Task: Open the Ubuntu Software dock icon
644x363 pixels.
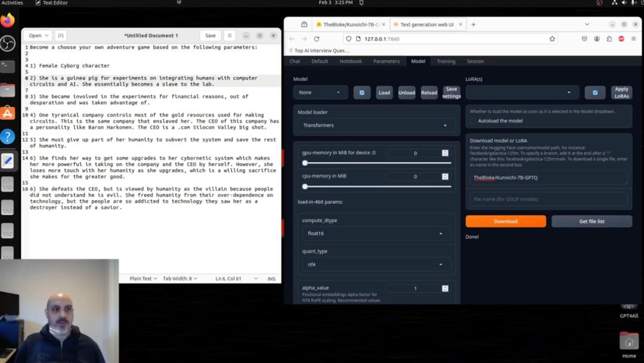Action: point(7,113)
